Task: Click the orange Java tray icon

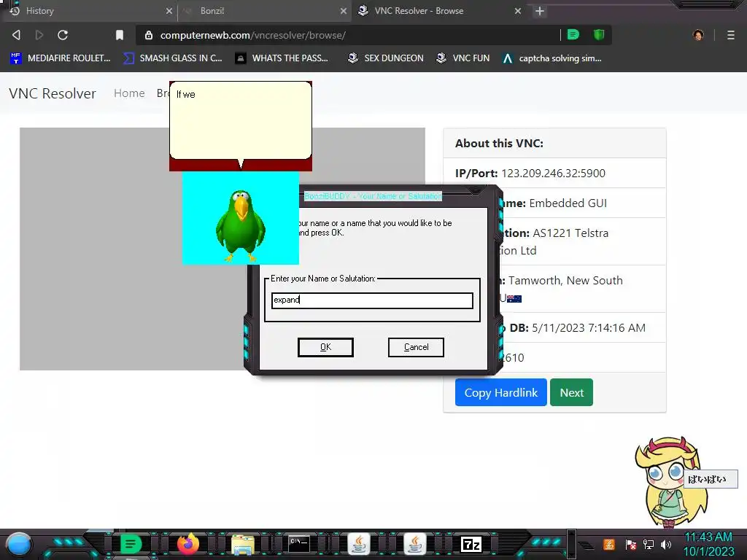Action: [609, 545]
